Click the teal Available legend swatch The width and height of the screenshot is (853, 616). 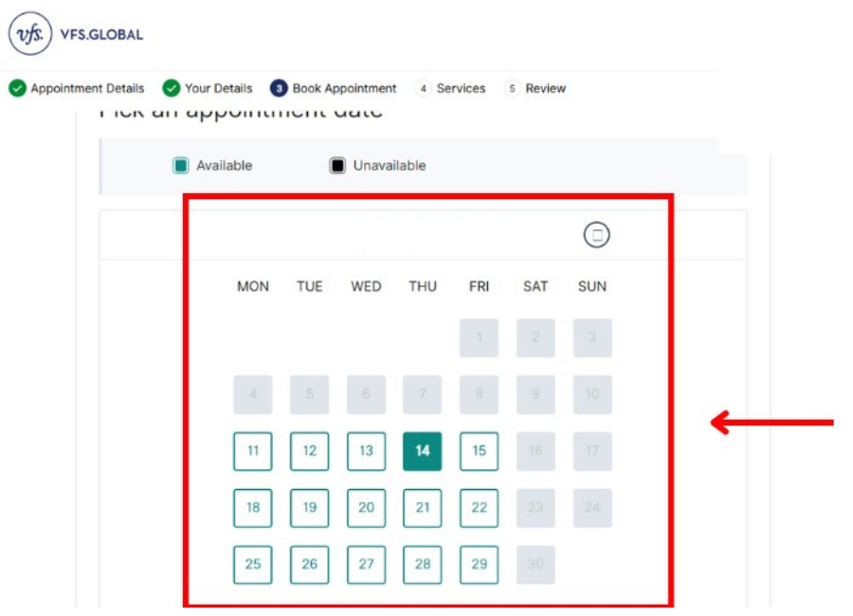tap(181, 166)
